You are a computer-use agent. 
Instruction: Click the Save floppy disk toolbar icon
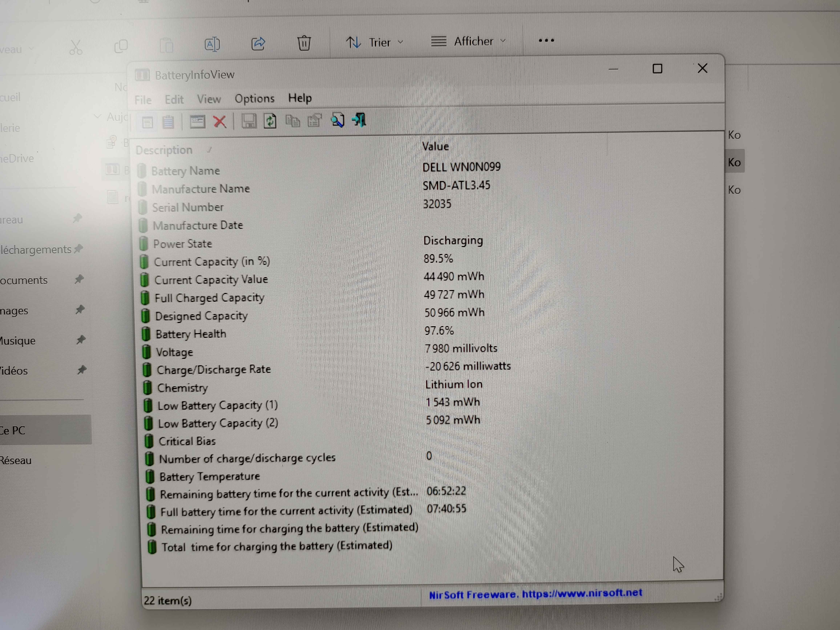(x=249, y=121)
